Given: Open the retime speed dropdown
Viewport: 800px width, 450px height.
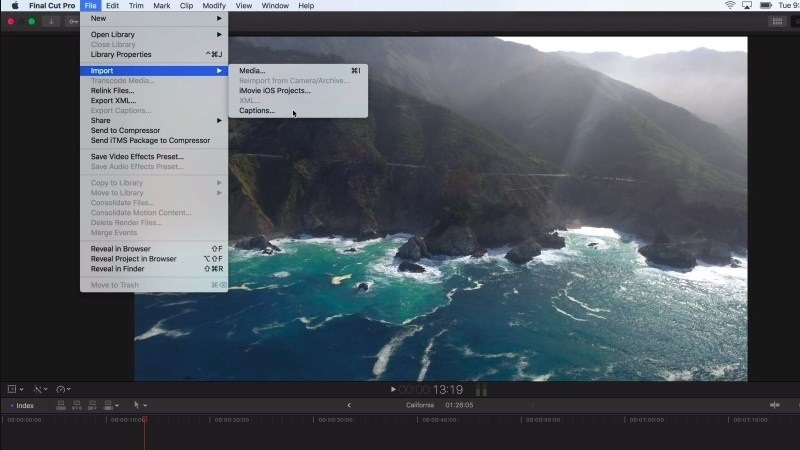Looking at the screenshot, I should point(63,389).
